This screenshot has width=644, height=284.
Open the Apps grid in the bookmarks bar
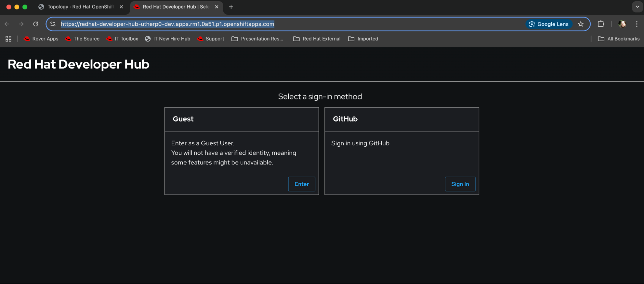click(x=8, y=39)
